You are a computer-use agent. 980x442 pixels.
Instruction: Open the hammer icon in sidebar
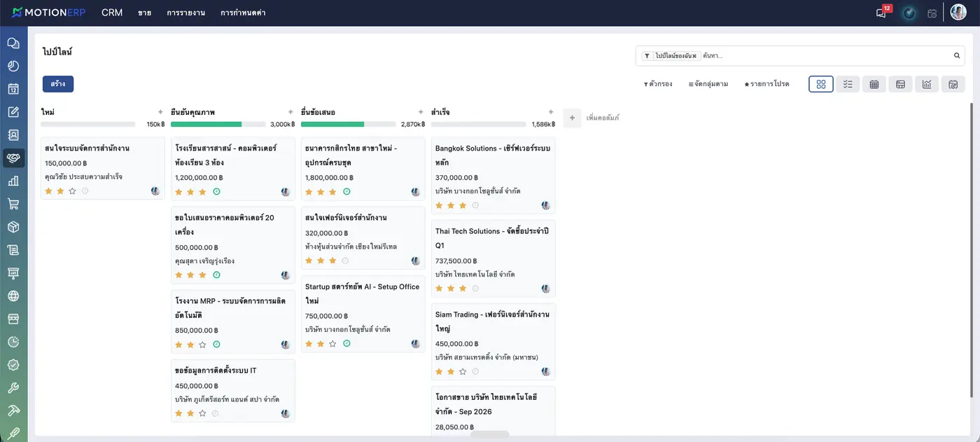(x=13, y=410)
